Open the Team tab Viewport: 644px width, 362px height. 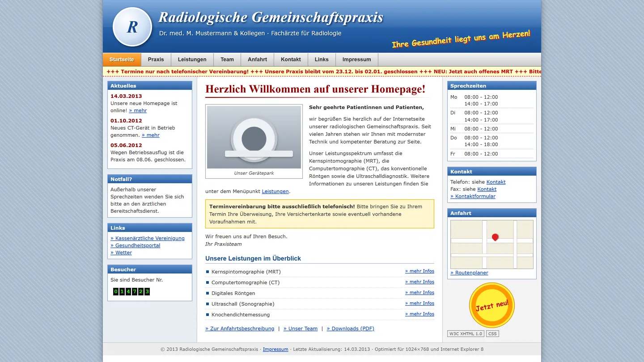click(x=227, y=59)
